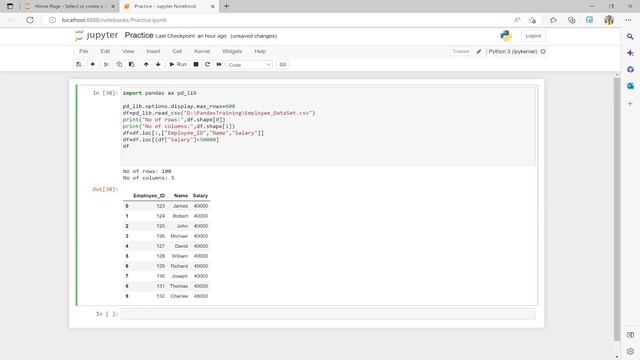The height and width of the screenshot is (360, 640).
Task: Open the Kernel menu
Action: point(202,51)
